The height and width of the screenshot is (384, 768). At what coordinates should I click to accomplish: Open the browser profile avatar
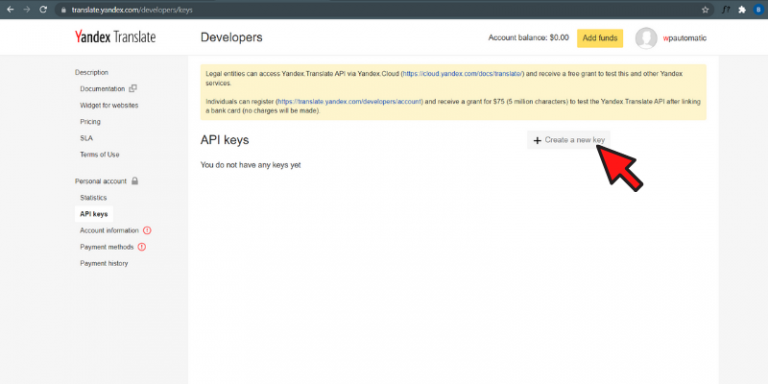(x=758, y=9)
